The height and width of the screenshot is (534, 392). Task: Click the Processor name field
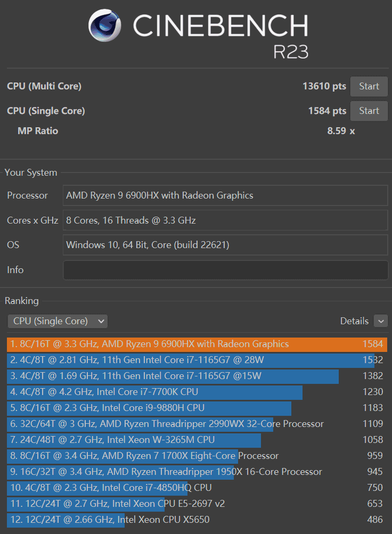[225, 195]
